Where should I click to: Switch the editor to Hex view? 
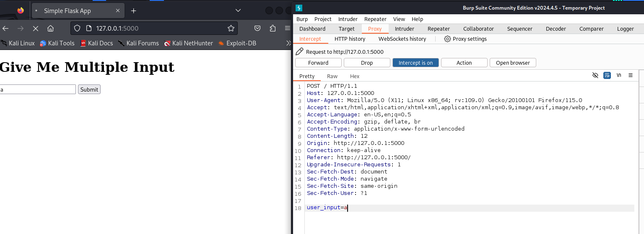(355, 76)
